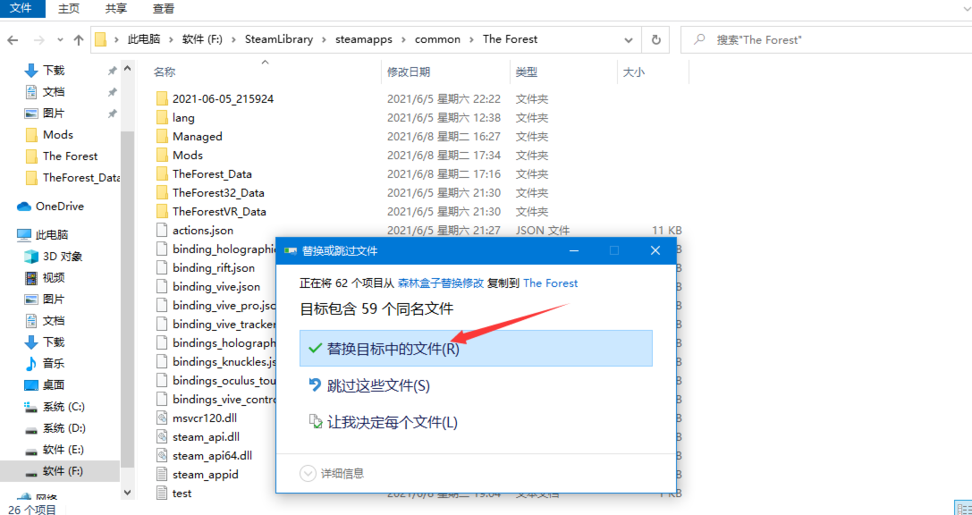
Task: Select the TheForest_Data folder icon in list
Action: tap(162, 174)
